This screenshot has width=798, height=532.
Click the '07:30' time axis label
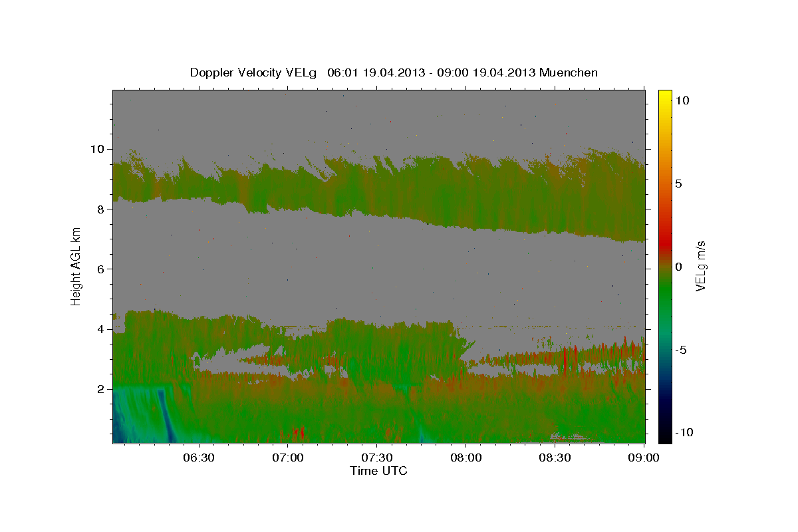(377, 458)
